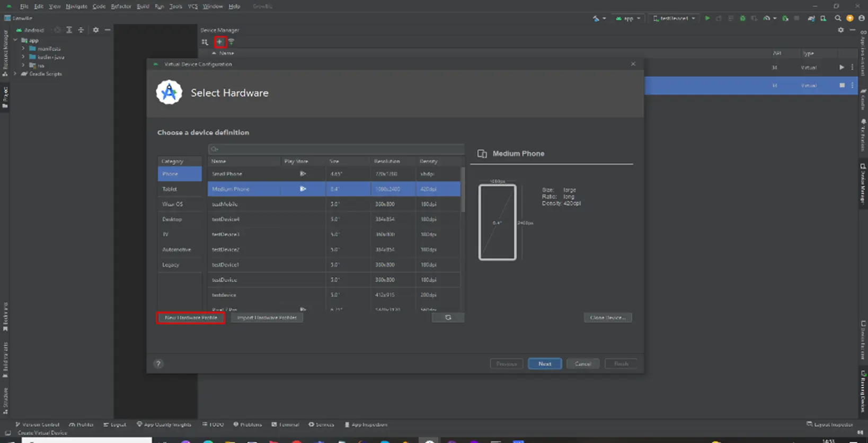Open Device Manager settings gear

pyautogui.click(x=840, y=30)
